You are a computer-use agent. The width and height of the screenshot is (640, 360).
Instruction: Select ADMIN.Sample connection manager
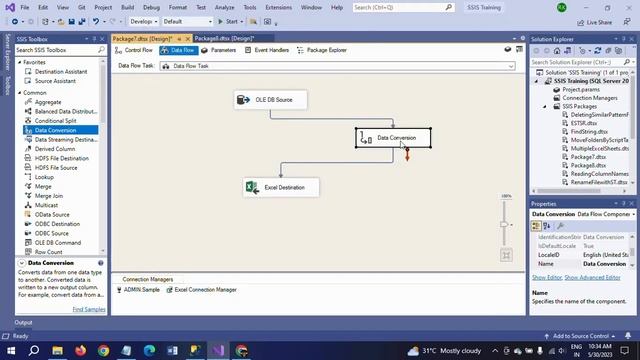coord(138,290)
